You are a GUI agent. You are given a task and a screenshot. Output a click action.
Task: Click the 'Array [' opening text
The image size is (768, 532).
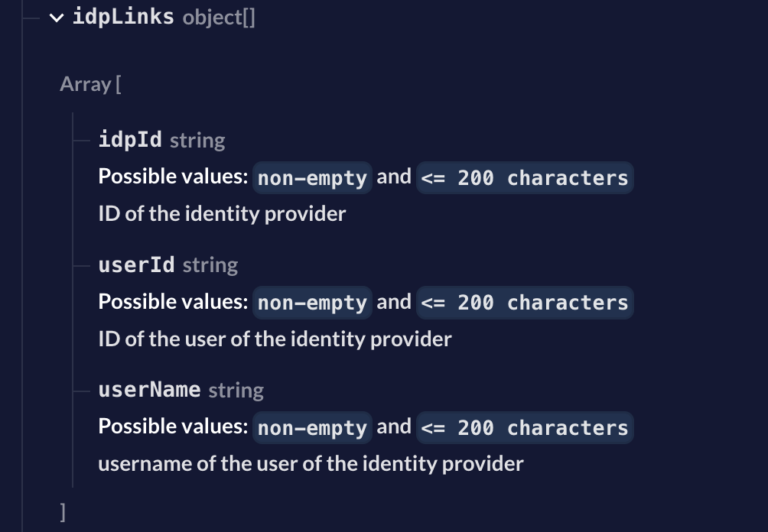tap(90, 84)
